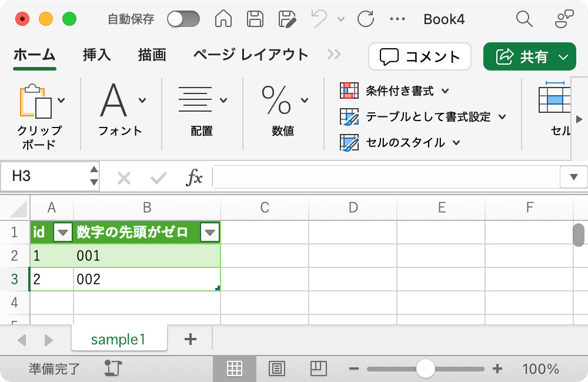Viewport: 588px width, 382px height.
Task: Select column A header
Action: 52,207
